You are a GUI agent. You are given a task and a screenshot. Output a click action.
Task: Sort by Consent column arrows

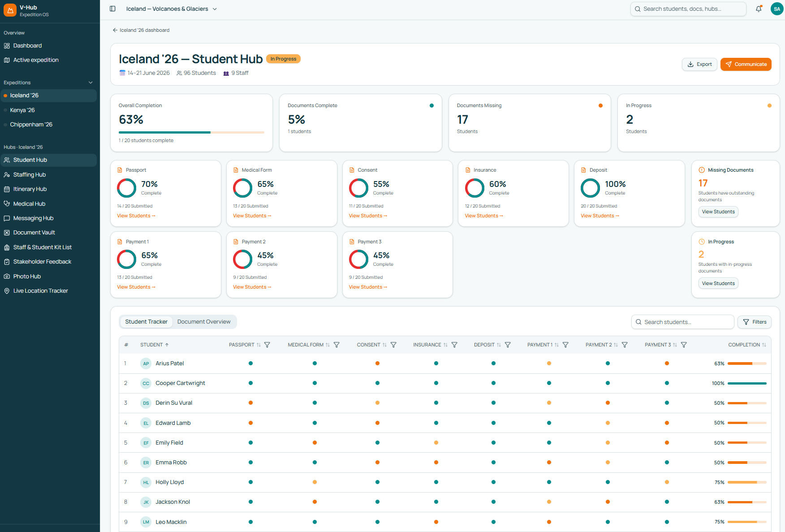[384, 345]
